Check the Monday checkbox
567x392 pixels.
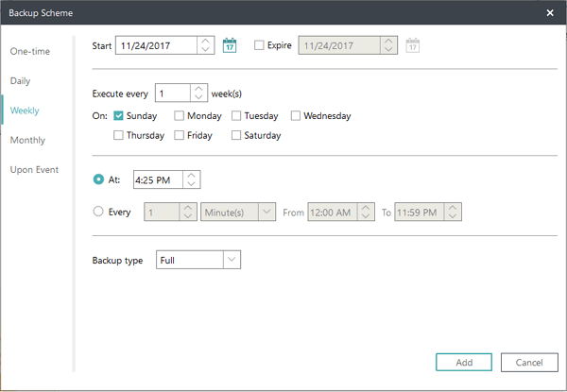pyautogui.click(x=179, y=115)
